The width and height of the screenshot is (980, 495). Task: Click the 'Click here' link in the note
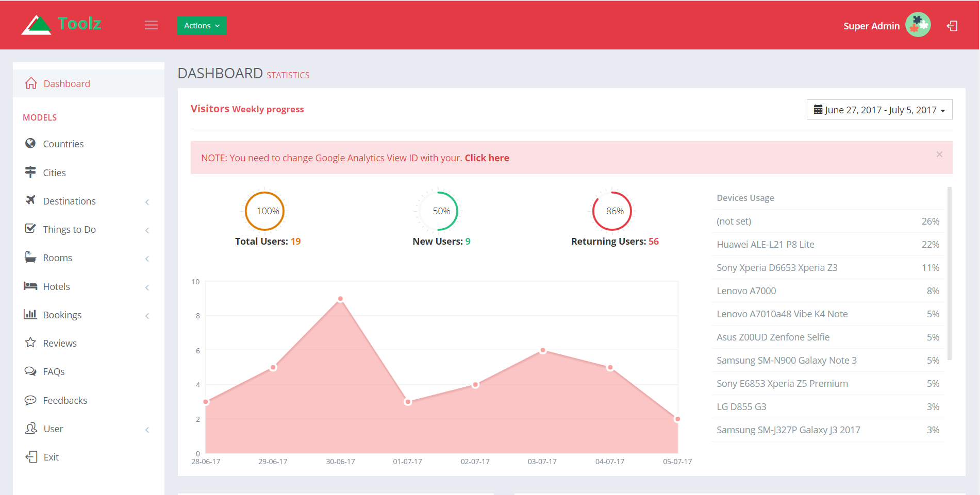coord(487,158)
